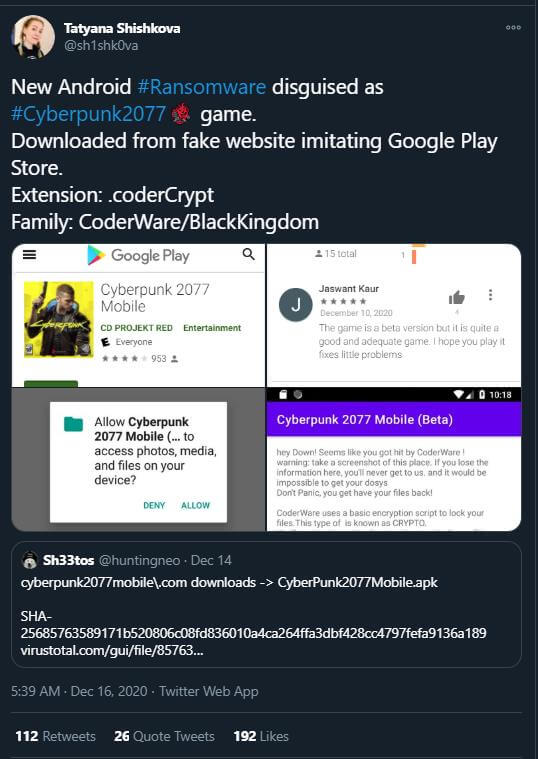Click the @sh1shk0va handle
Viewport: 538px width, 759px height.
coord(101,46)
